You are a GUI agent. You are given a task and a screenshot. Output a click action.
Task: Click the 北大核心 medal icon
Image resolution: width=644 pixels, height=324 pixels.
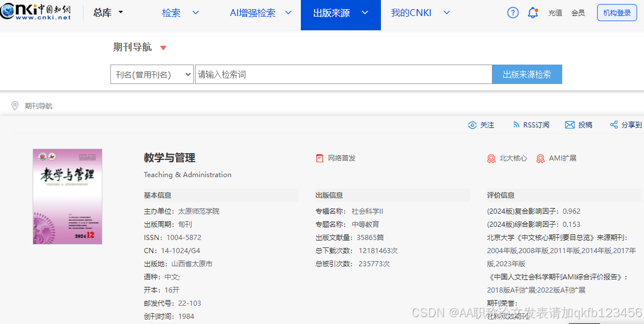[491, 158]
